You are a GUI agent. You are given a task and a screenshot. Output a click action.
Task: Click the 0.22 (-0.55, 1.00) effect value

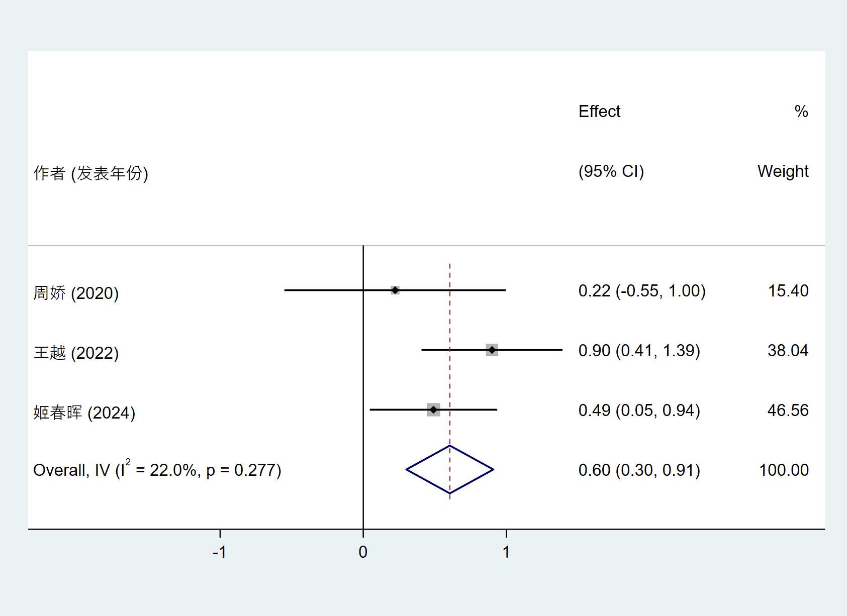coord(642,291)
